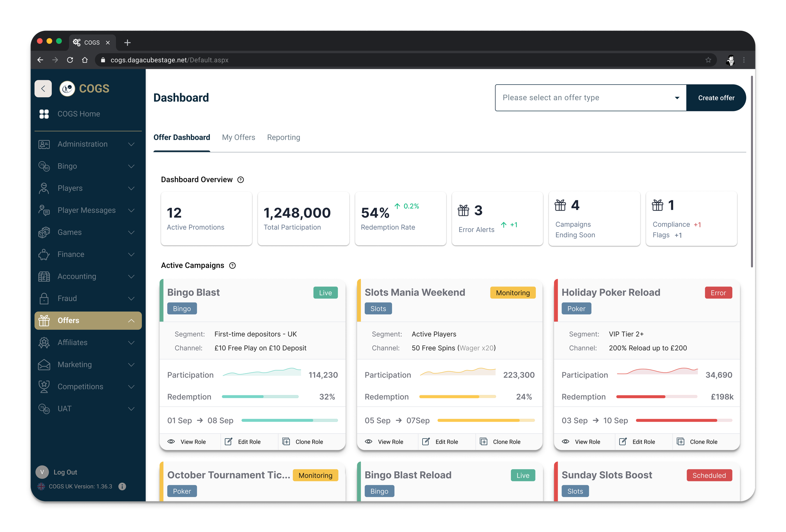Collapse the Offers sidebar section
Image resolution: width=786 pixels, height=532 pixels.
pos(131,321)
